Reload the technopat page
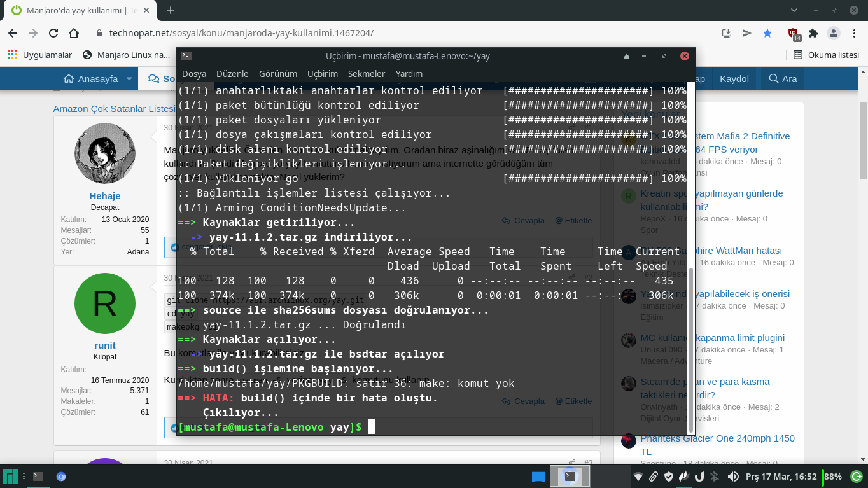This screenshot has height=488, width=868. coord(53,33)
